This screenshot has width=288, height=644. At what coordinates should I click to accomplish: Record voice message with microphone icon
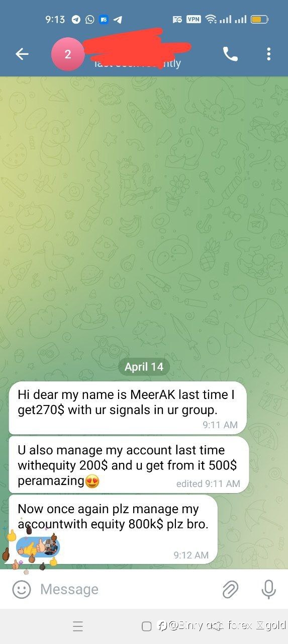click(x=269, y=589)
